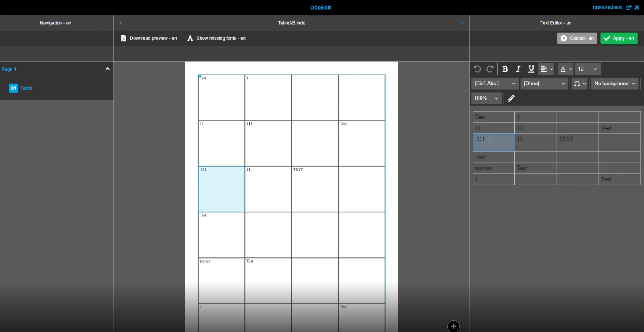
Task: Toggle bold formatting
Action: [x=505, y=69]
